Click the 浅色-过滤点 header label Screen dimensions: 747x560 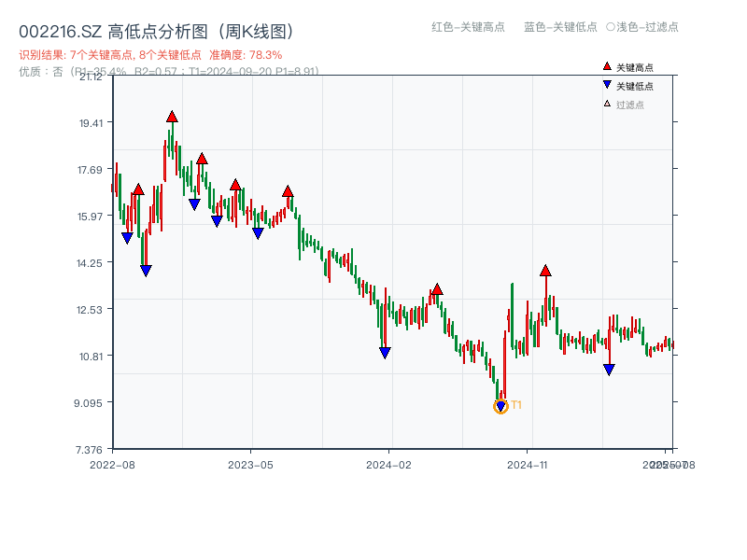(641, 27)
